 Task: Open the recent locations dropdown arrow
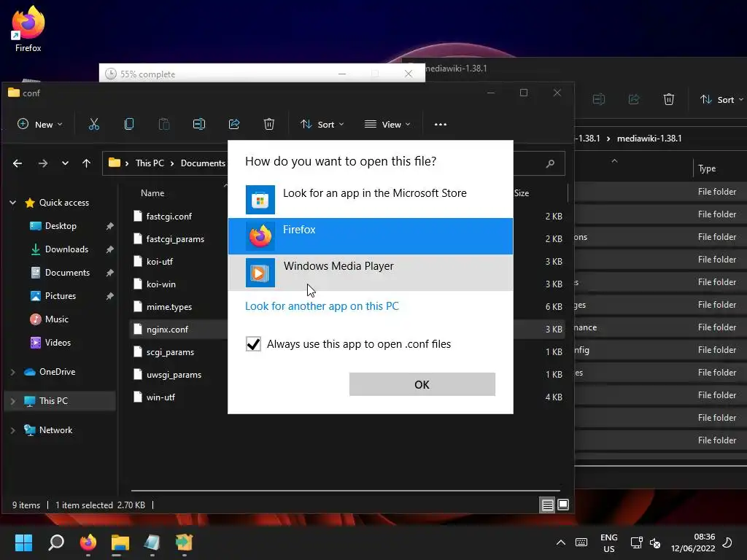(65, 163)
